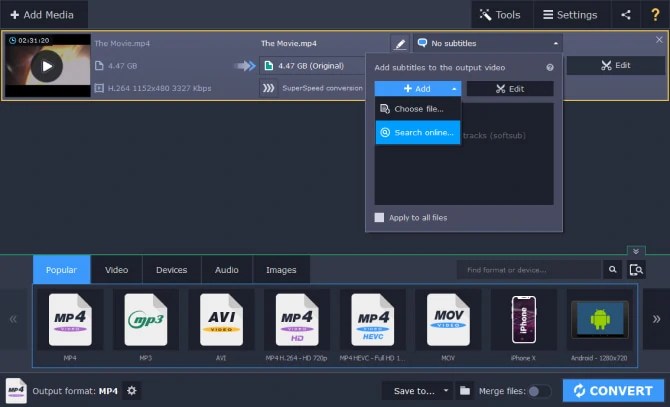
Task: Switch to the Devices tab
Action: click(x=171, y=269)
